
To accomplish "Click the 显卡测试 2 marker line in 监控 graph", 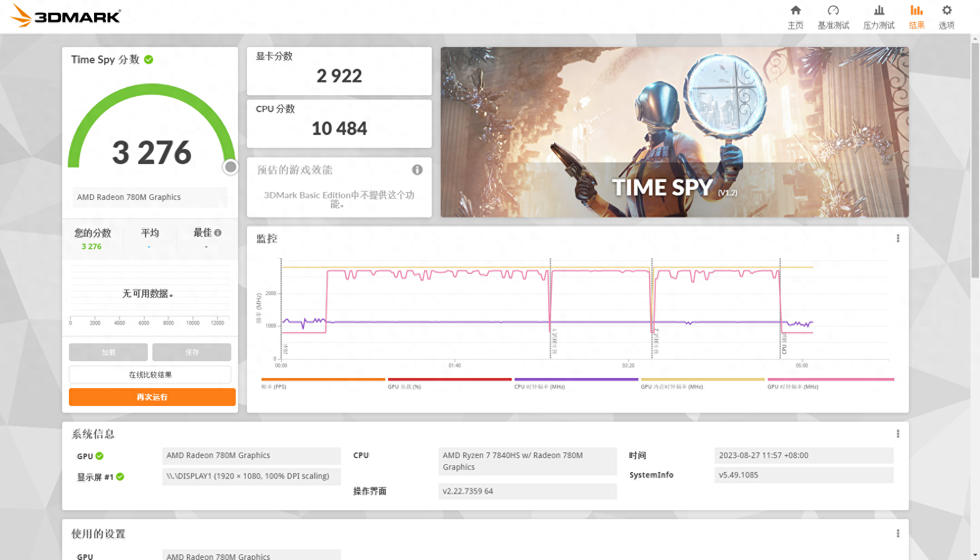I will point(652,308).
